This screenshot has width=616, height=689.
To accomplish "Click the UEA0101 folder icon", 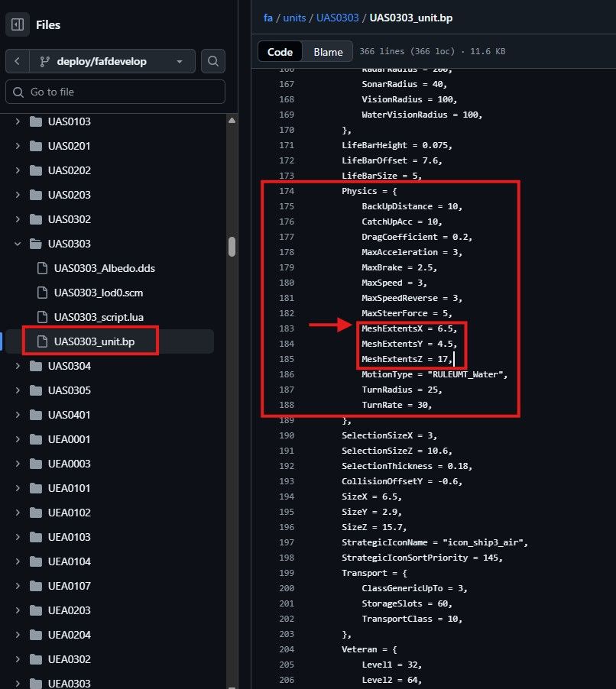I will coord(36,488).
